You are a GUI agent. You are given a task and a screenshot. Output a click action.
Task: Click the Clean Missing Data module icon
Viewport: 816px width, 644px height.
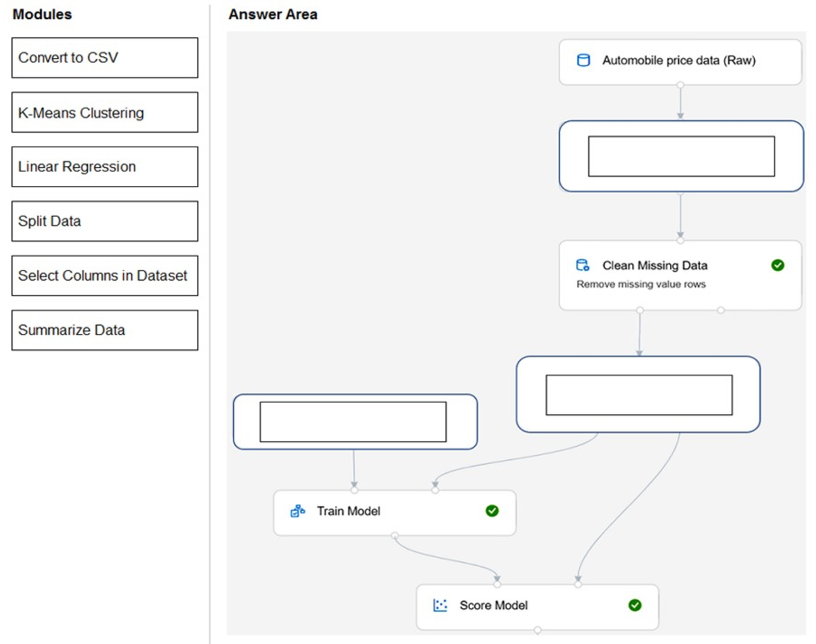click(583, 265)
